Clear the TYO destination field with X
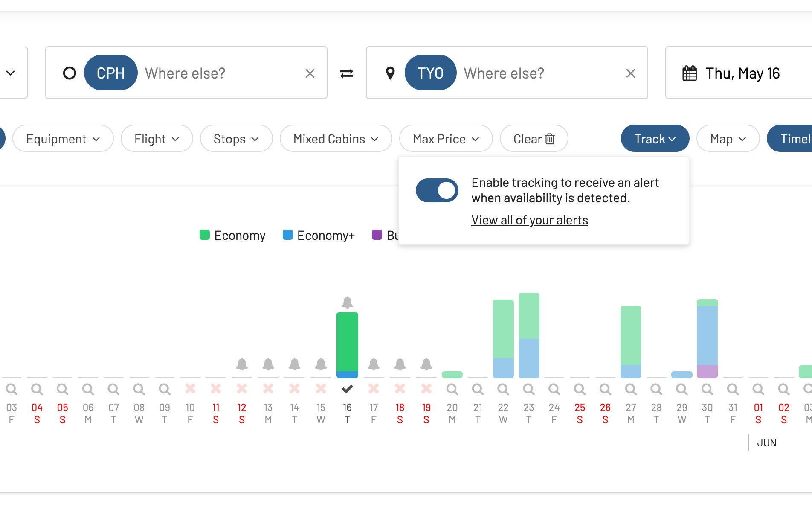Viewport: 812px width, 530px height. click(x=630, y=73)
